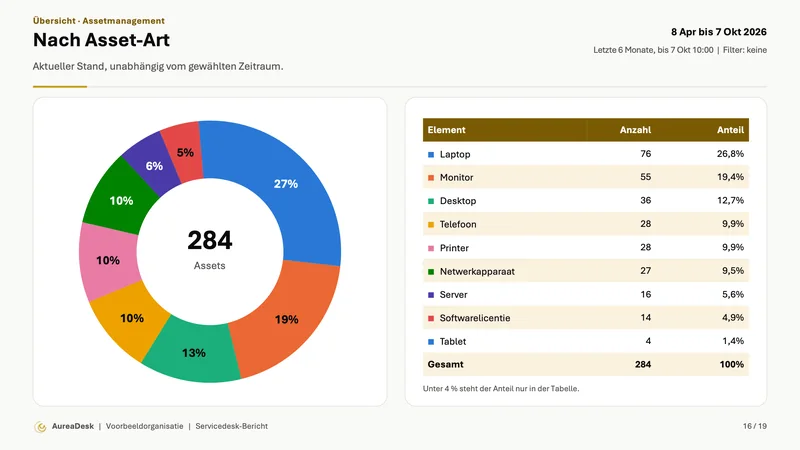Select the Tablet row label
The height and width of the screenshot is (450, 800).
pyautogui.click(x=453, y=342)
